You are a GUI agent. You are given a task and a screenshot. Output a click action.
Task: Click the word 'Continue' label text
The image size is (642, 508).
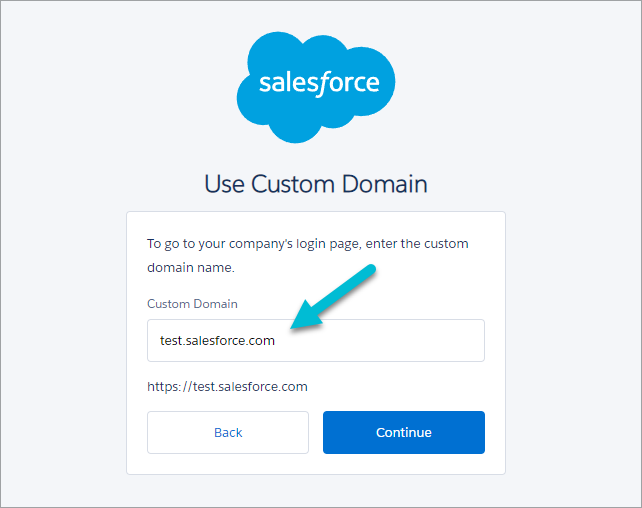pyautogui.click(x=404, y=432)
